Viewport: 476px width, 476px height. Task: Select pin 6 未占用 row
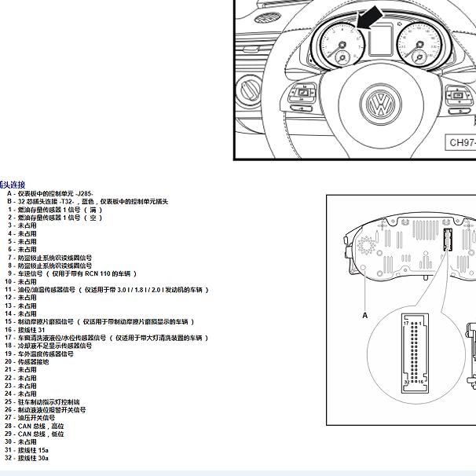tap(22, 250)
